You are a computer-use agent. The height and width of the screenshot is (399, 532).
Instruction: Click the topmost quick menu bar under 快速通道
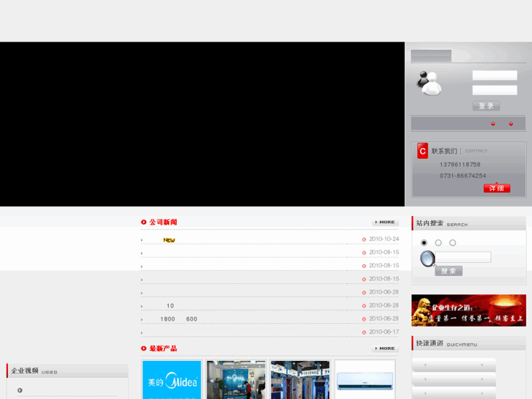[x=454, y=365]
